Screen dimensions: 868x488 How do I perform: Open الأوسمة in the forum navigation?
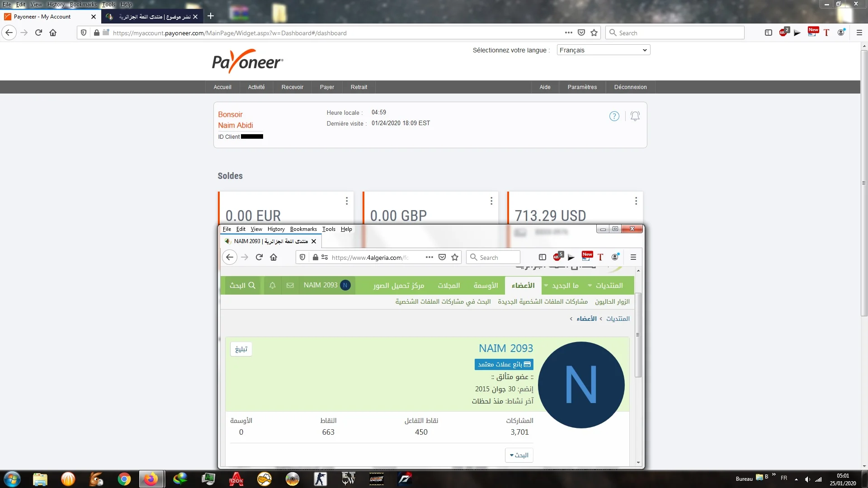coord(486,286)
